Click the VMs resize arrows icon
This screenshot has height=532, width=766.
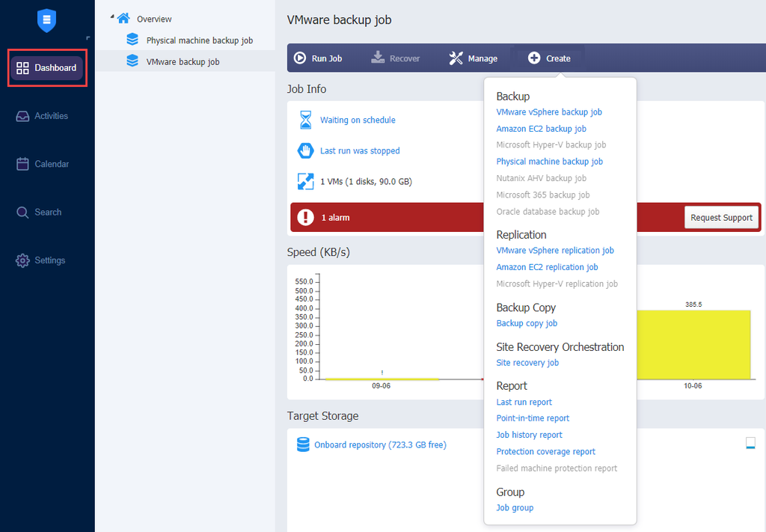pyautogui.click(x=305, y=181)
